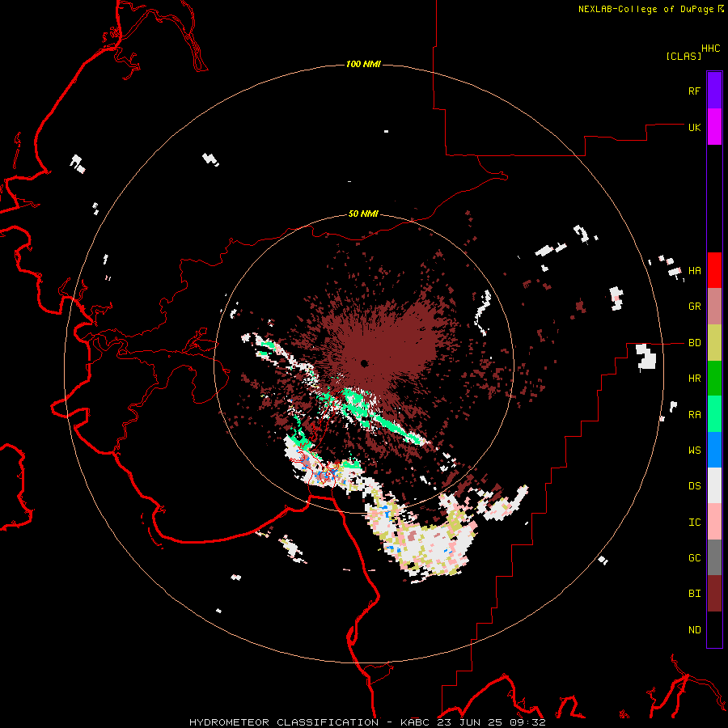Select the HR green legend swatch
This screenshot has height=728, width=728.
714,379
